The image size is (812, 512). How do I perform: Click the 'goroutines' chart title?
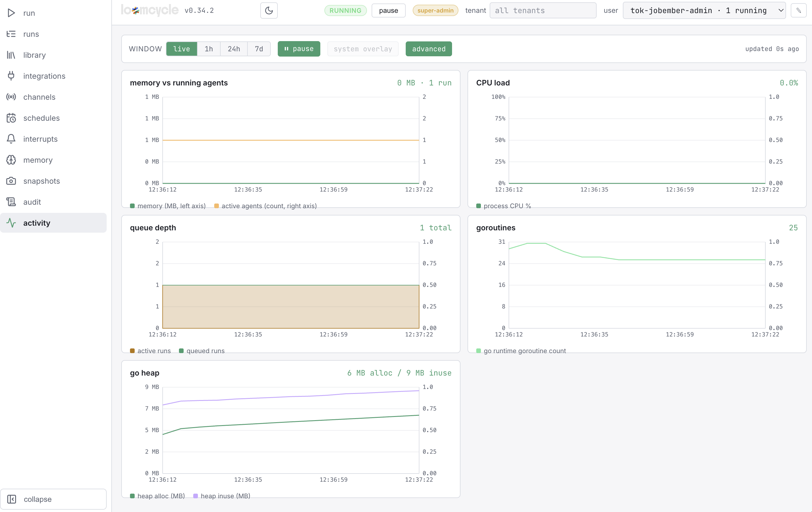[x=496, y=228]
